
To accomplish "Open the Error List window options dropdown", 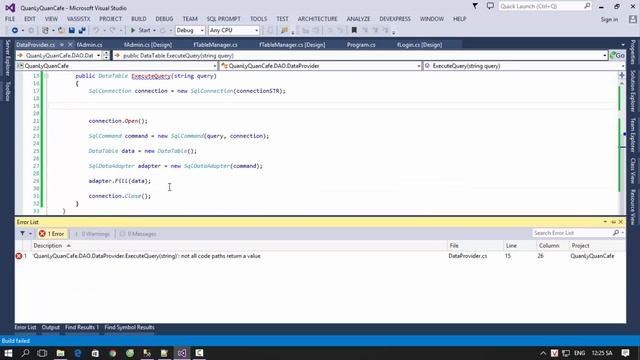I will coord(605,222).
